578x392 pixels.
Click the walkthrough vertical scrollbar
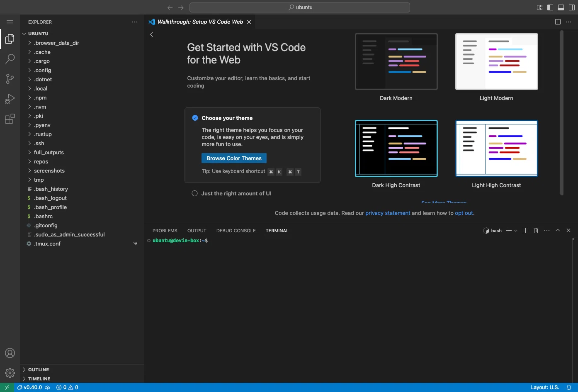(x=562, y=112)
